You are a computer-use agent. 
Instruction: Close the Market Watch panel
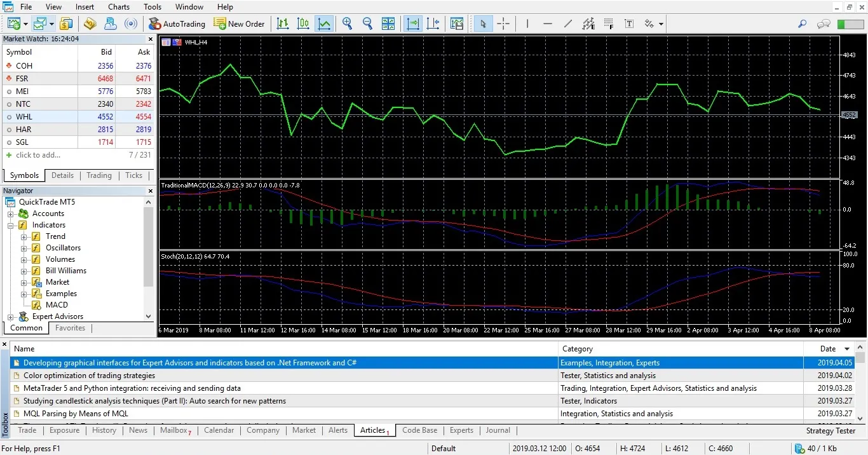tap(151, 39)
